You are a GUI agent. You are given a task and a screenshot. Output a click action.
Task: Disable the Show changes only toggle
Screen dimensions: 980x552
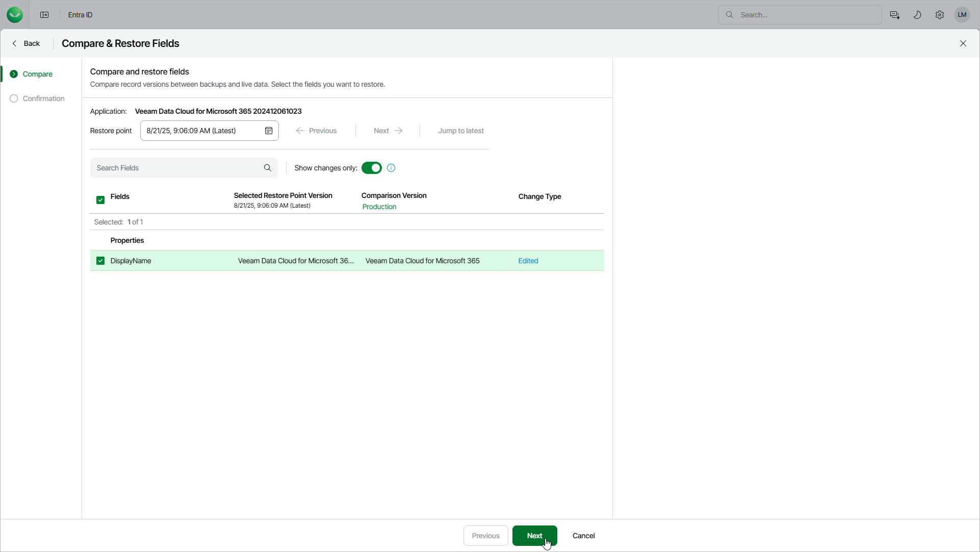[372, 168]
